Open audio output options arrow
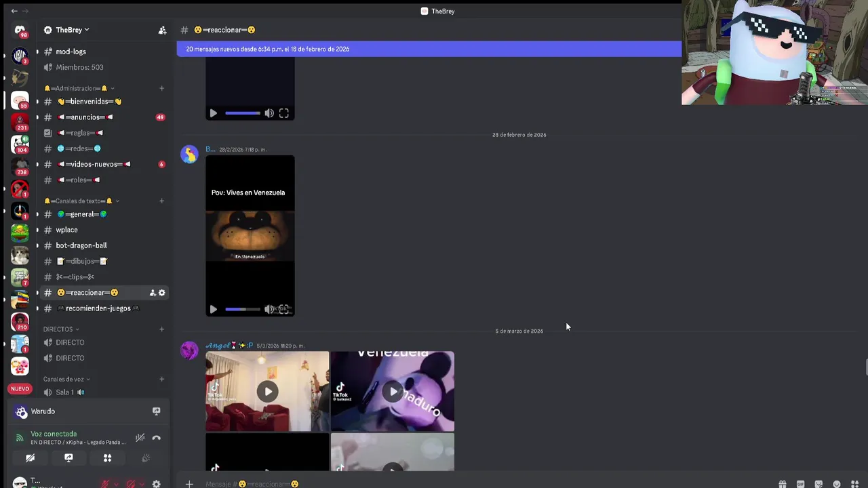868x488 pixels. (x=142, y=484)
